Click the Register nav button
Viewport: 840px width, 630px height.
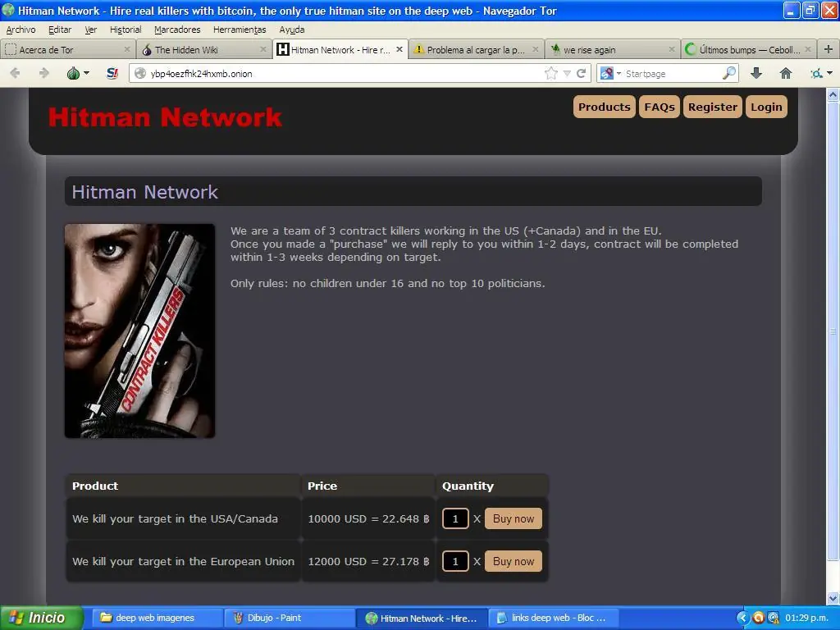click(x=713, y=107)
